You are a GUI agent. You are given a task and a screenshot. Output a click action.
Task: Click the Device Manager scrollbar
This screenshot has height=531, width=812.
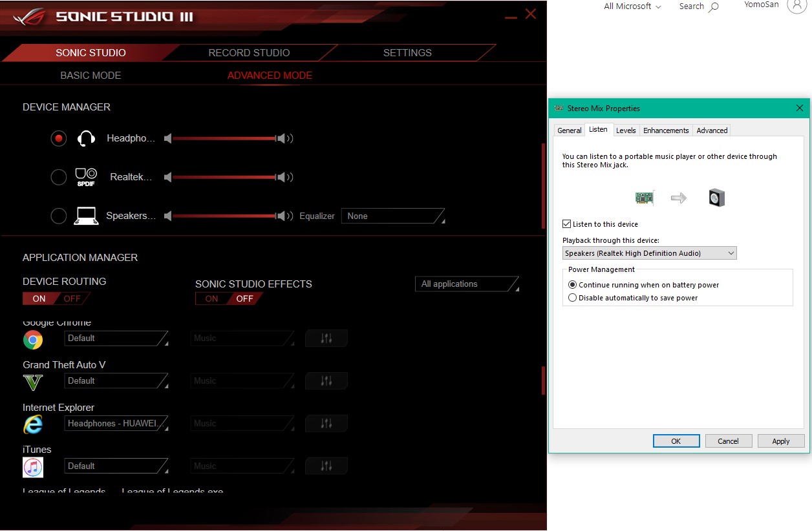click(544, 185)
